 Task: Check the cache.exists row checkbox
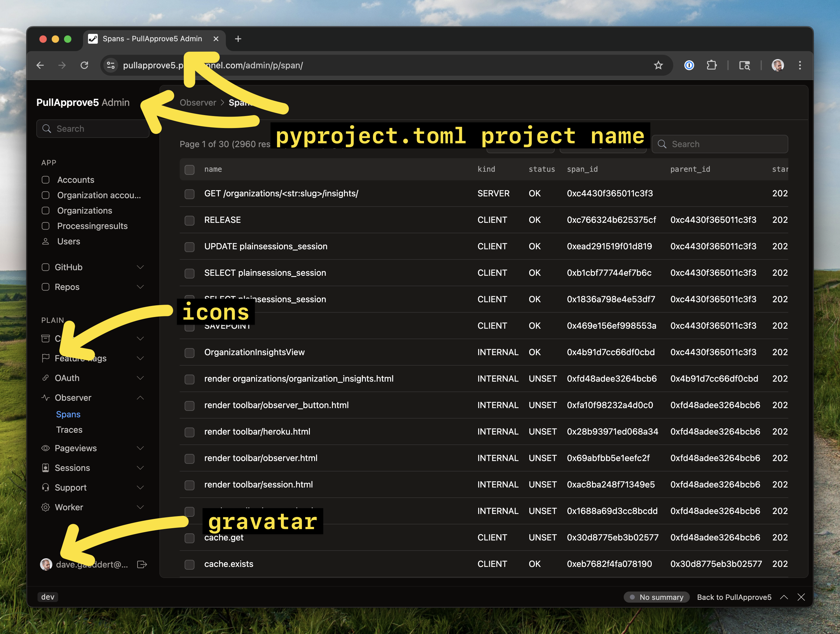pyautogui.click(x=190, y=565)
